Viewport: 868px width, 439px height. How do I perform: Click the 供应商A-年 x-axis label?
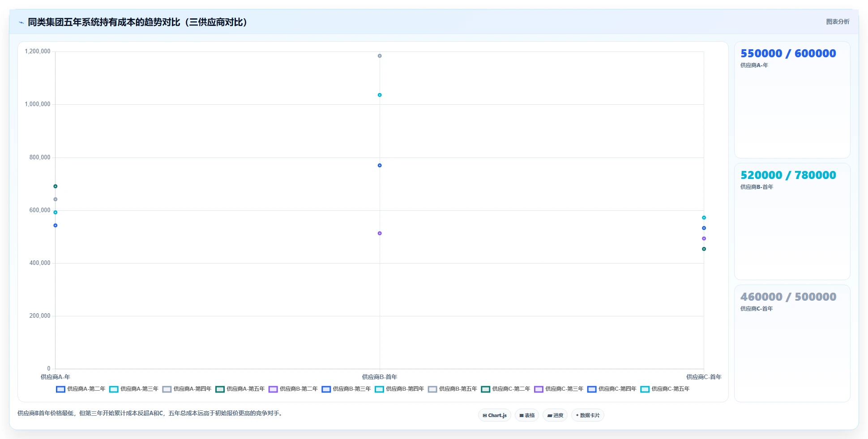[56, 377]
